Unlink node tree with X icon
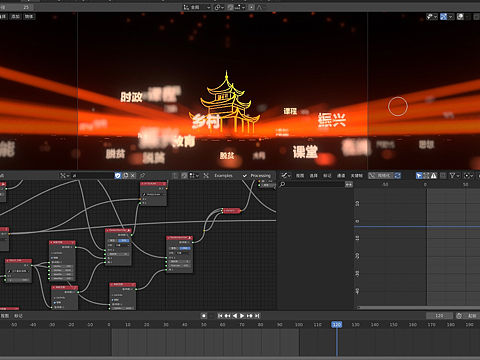Screen dimensions: 480x360 tap(133, 175)
